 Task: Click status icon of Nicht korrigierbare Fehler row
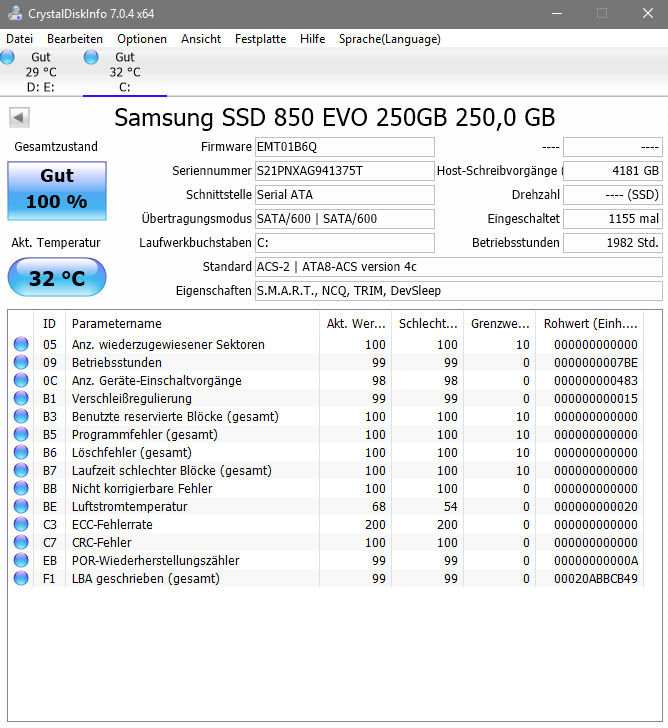(21, 488)
